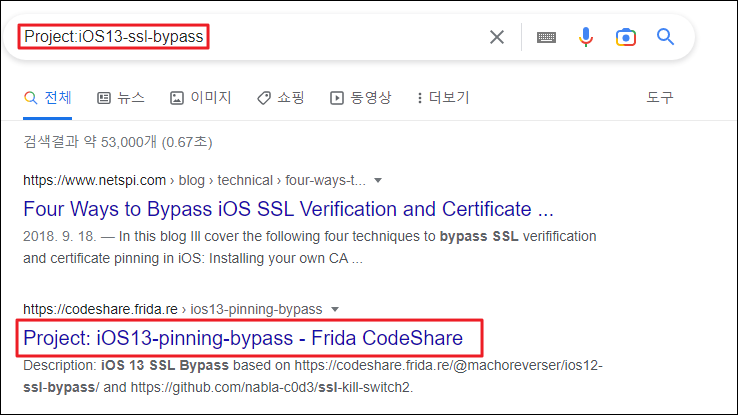Viewport: 738px width, 415px height.
Task: Click the result count text 검색결과 약 53,000개
Action: click(118, 142)
